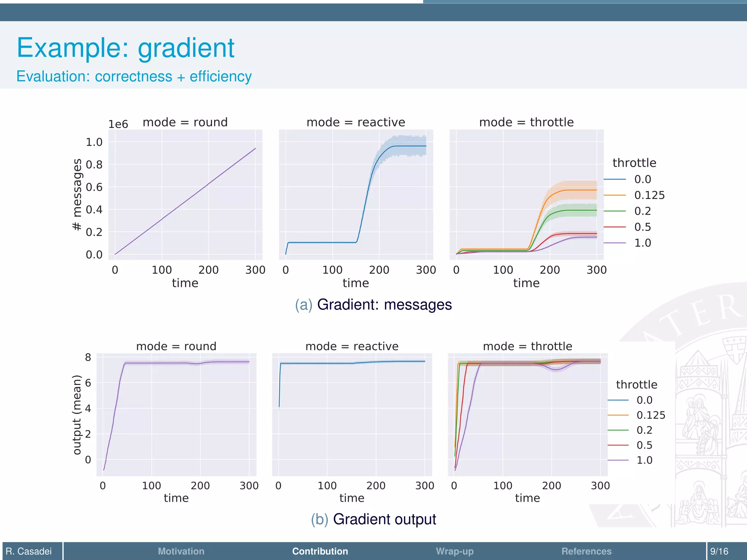Open the Contribution section tab
Image resolution: width=747 pixels, height=560 pixels.
point(320,551)
